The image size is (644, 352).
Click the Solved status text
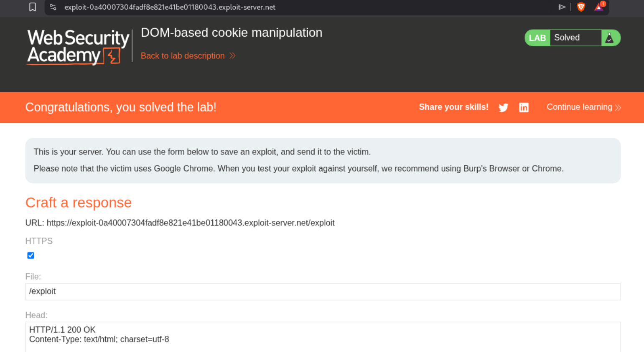tap(567, 38)
